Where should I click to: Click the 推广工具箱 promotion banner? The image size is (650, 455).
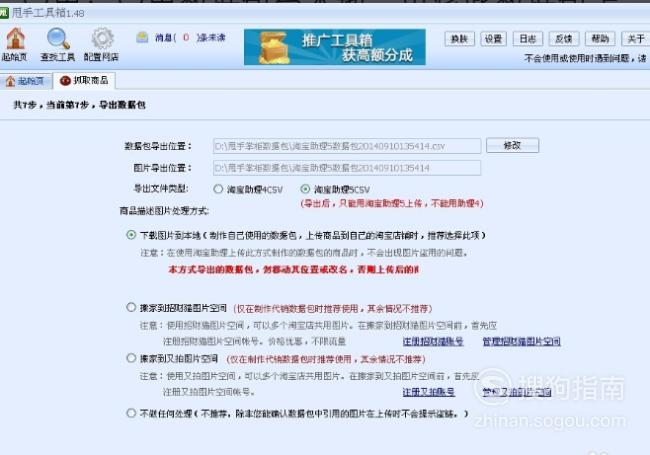335,47
